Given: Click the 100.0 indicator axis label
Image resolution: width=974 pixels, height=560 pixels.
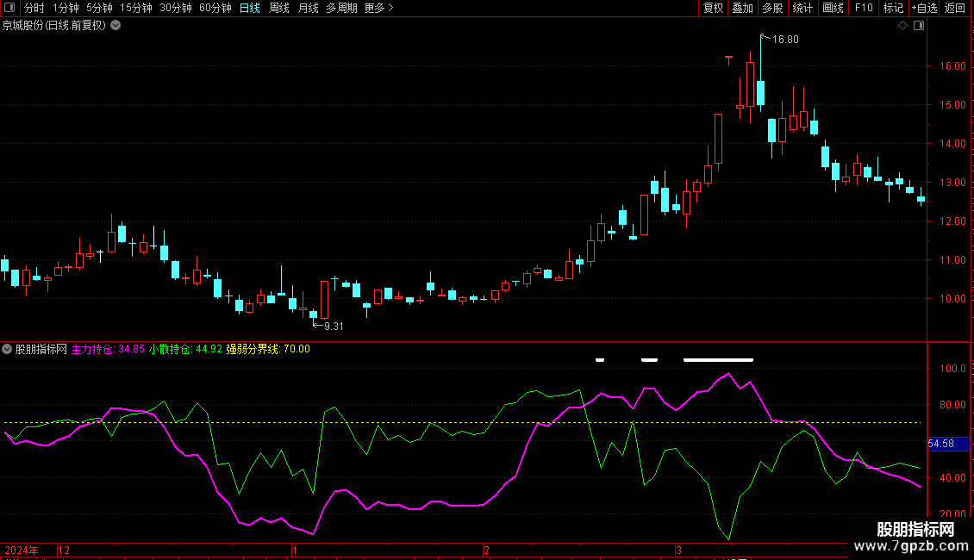Looking at the screenshot, I should tap(952, 368).
